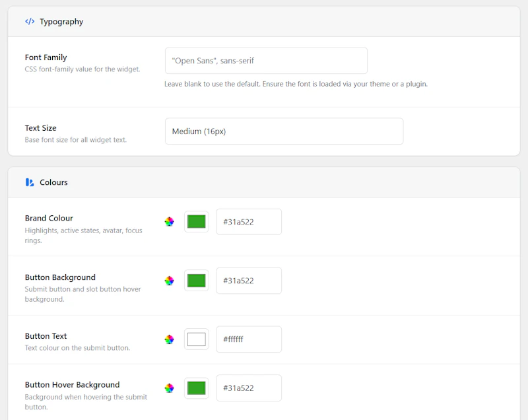This screenshot has width=528, height=420.
Task: Click 'CSS font-family value for the widget' description
Action: pyautogui.click(x=82, y=69)
